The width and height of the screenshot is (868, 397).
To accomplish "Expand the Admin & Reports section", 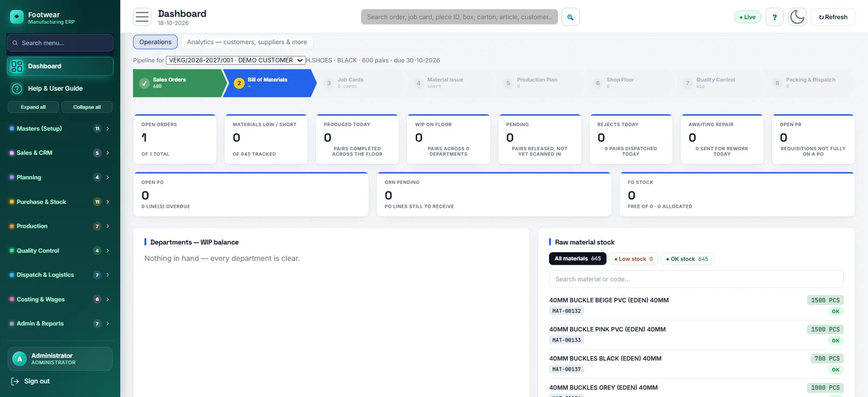I will [x=60, y=324].
